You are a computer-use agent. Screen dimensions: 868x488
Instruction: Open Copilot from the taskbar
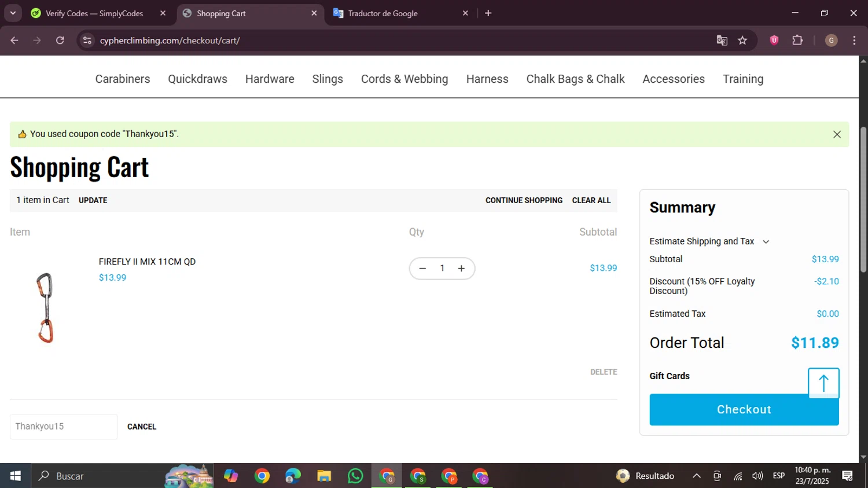tap(231, 476)
